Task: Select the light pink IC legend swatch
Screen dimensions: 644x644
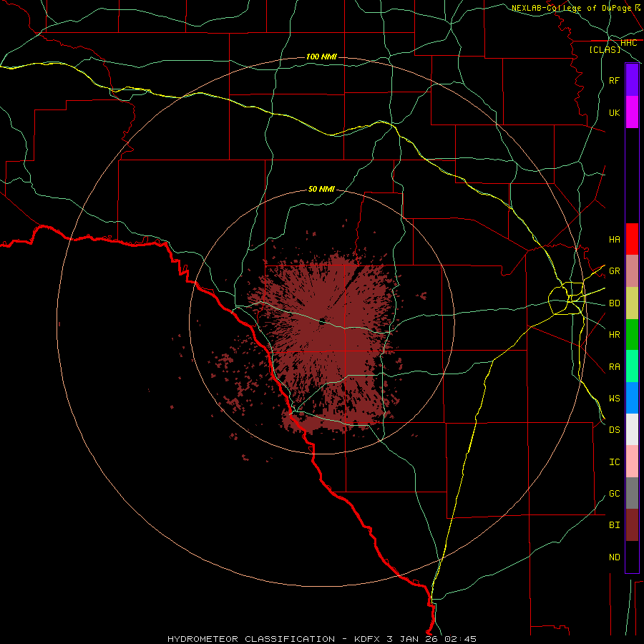Action: pyautogui.click(x=632, y=462)
